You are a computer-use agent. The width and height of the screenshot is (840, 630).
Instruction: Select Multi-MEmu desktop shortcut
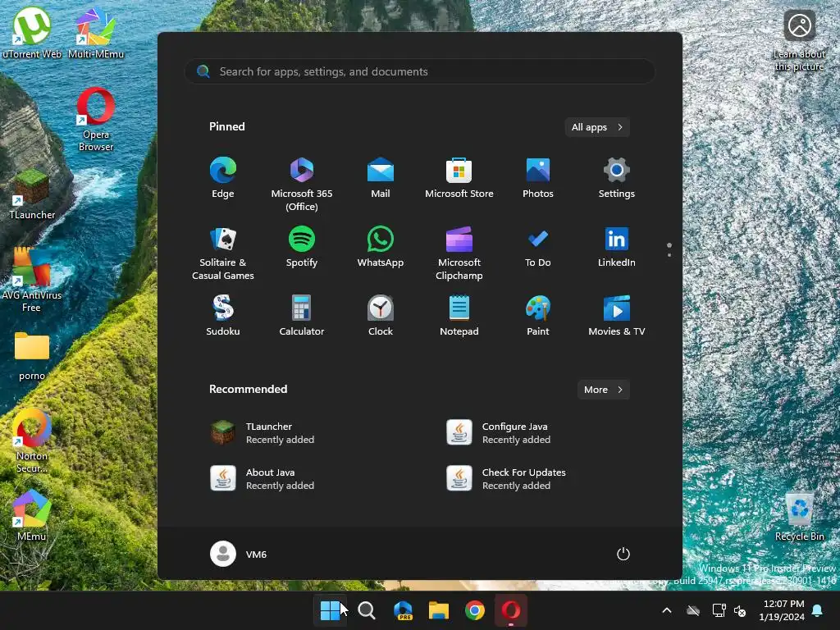(96, 33)
